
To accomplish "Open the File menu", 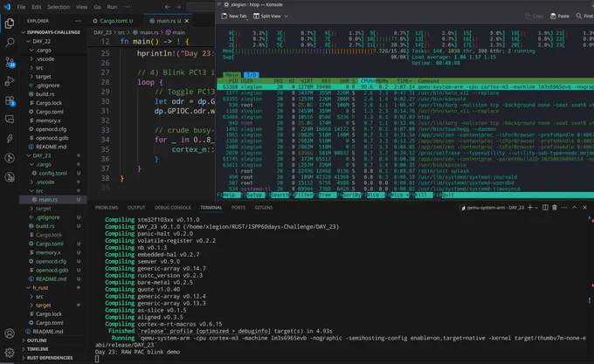I will (x=21, y=7).
